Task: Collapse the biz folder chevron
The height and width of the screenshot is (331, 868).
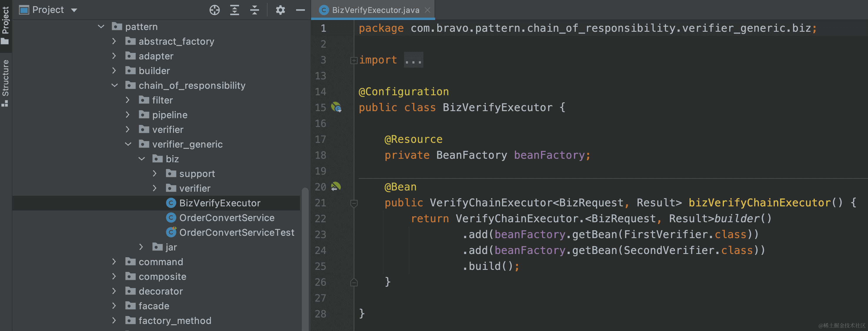Action: pyautogui.click(x=141, y=159)
